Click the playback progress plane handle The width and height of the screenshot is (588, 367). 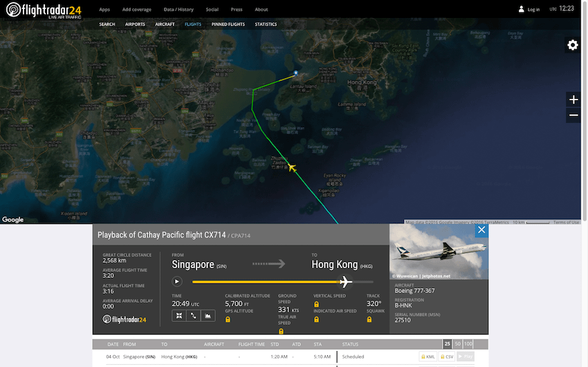(345, 281)
